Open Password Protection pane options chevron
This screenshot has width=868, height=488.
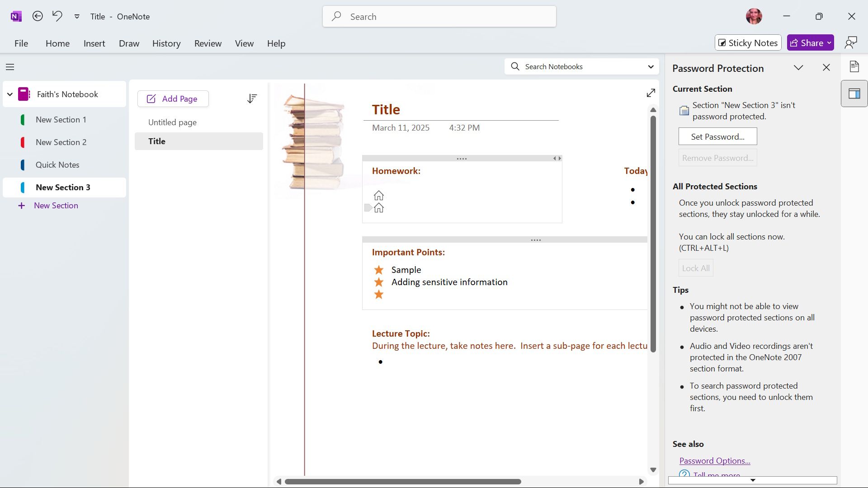click(x=798, y=68)
